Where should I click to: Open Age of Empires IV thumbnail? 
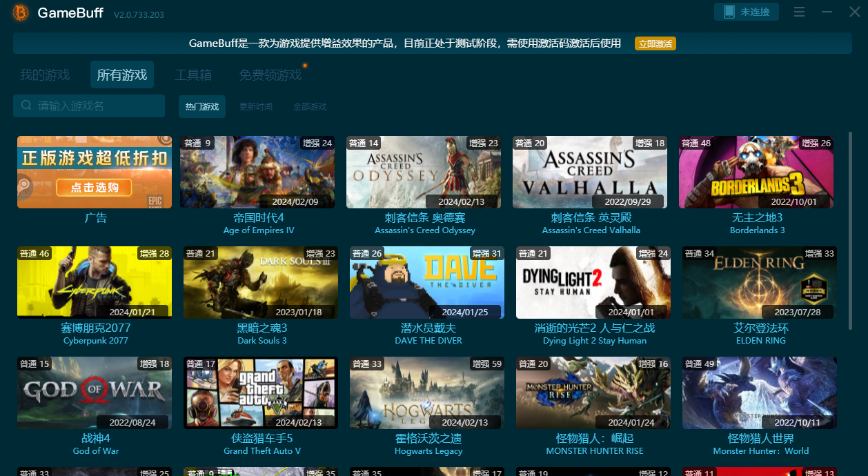257,172
